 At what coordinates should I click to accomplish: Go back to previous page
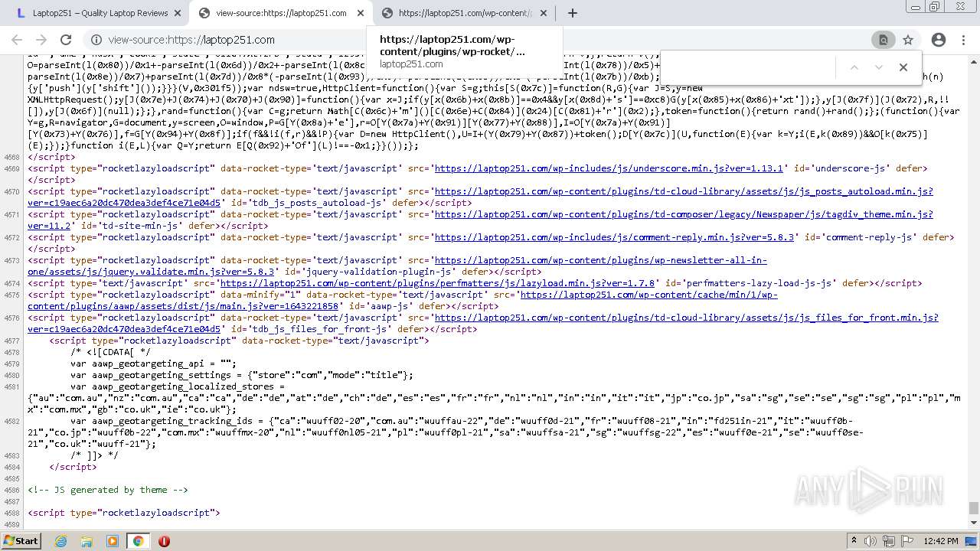(17, 40)
